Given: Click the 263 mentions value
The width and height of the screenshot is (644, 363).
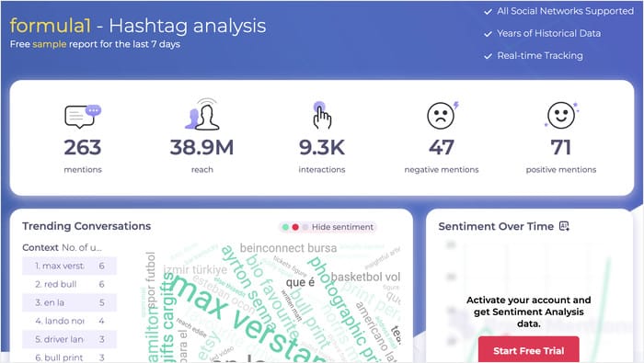Looking at the screenshot, I should [83, 147].
